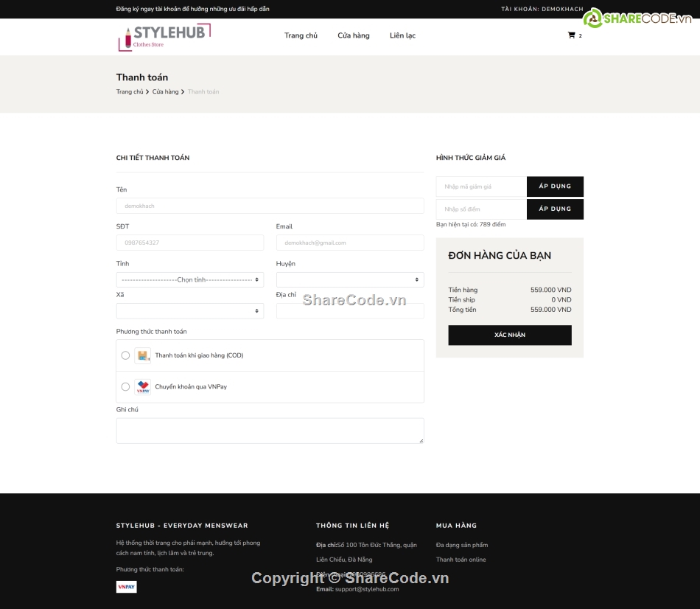Screen dimensions: 700x609
Task: Focus the Địa chỉ address field
Action: tap(350, 311)
